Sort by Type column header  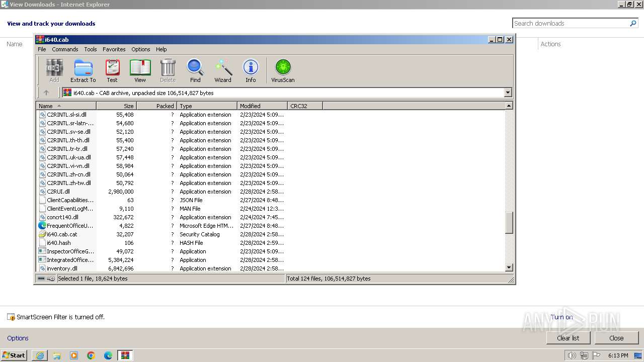(x=207, y=106)
